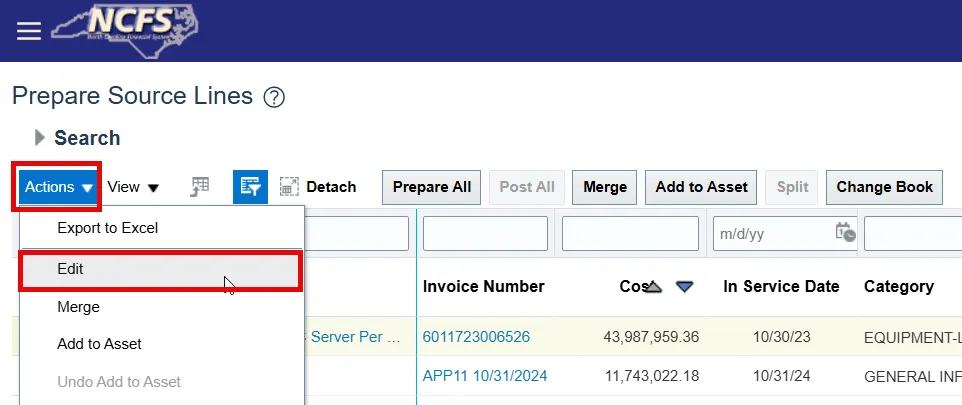
Task: Open the Prepare Source Lines help icon
Action: click(274, 97)
